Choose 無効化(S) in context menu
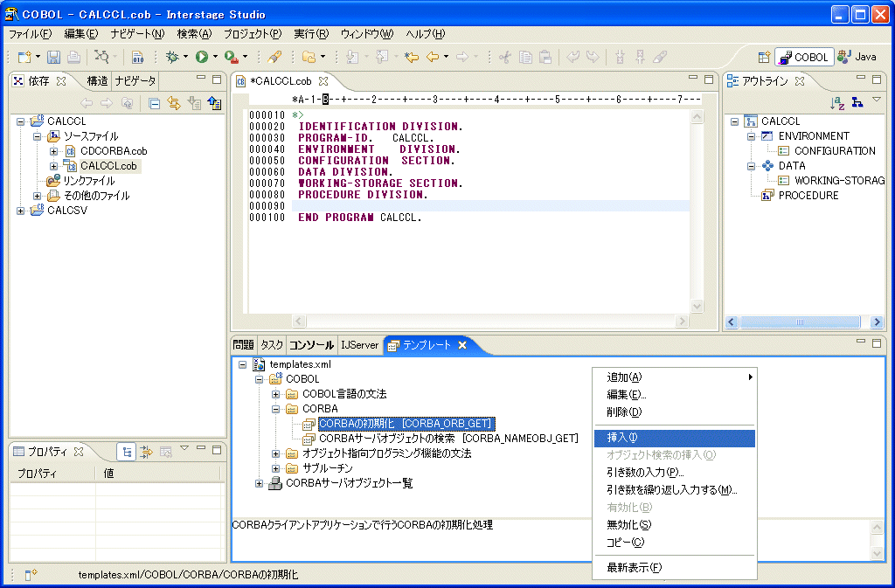This screenshot has width=895, height=588. click(x=675, y=525)
